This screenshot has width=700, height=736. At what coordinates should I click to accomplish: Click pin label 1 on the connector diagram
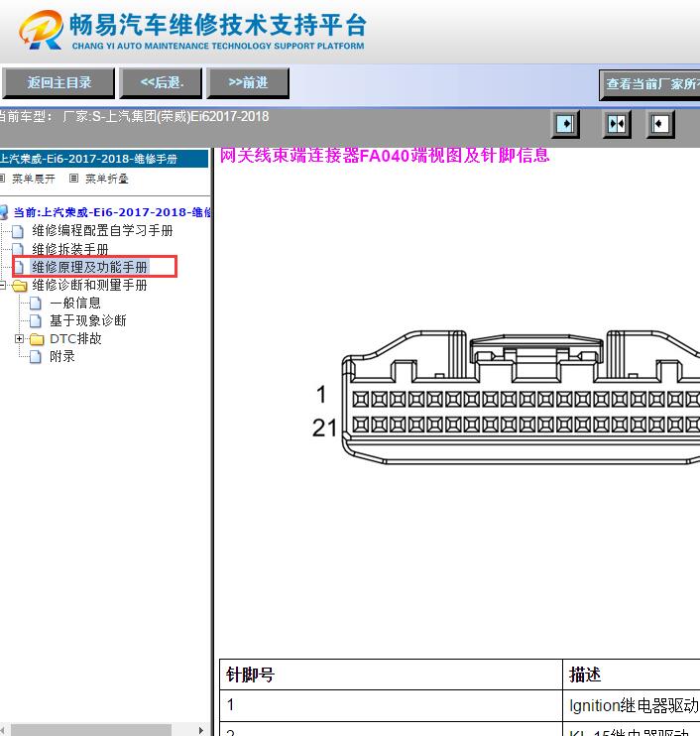pyautogui.click(x=321, y=395)
